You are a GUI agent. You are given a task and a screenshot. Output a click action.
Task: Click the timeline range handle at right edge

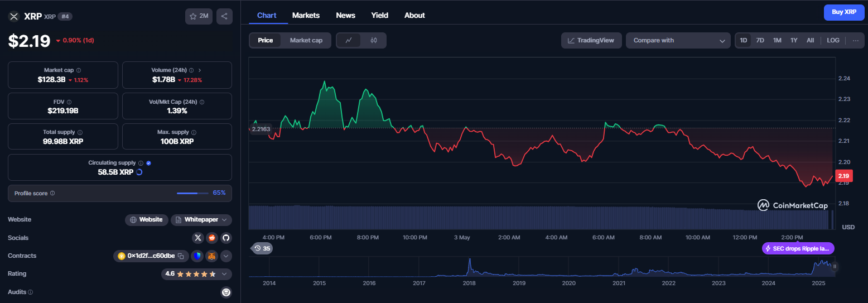click(835, 267)
